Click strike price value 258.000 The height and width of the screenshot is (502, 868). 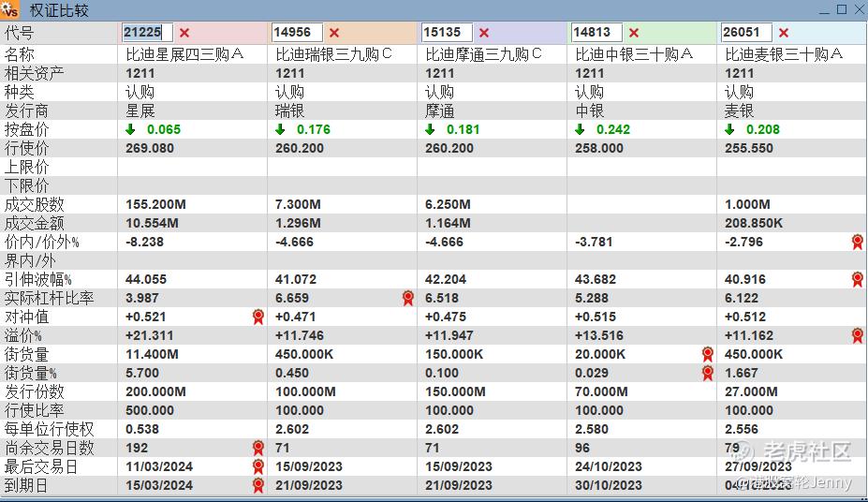[599, 148]
